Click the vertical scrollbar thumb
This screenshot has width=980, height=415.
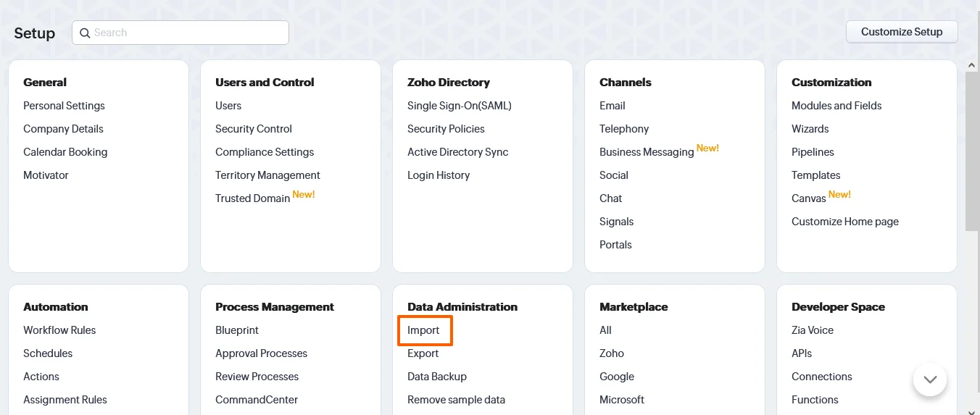tap(972, 151)
